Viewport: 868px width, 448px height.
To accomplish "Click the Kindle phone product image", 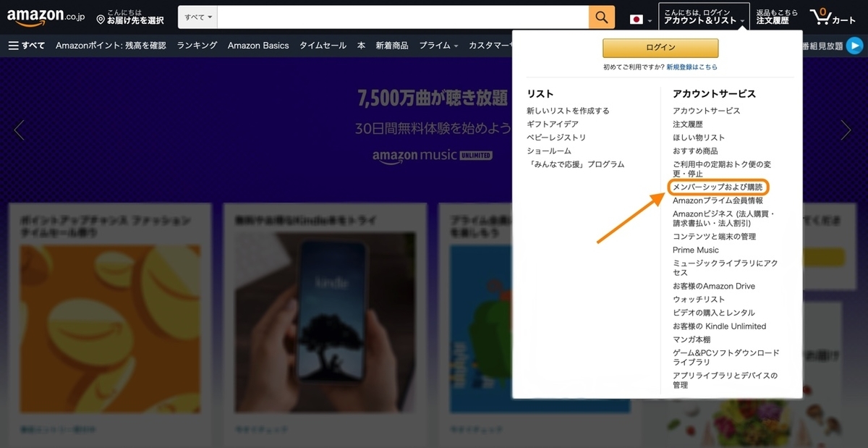I will point(325,324).
